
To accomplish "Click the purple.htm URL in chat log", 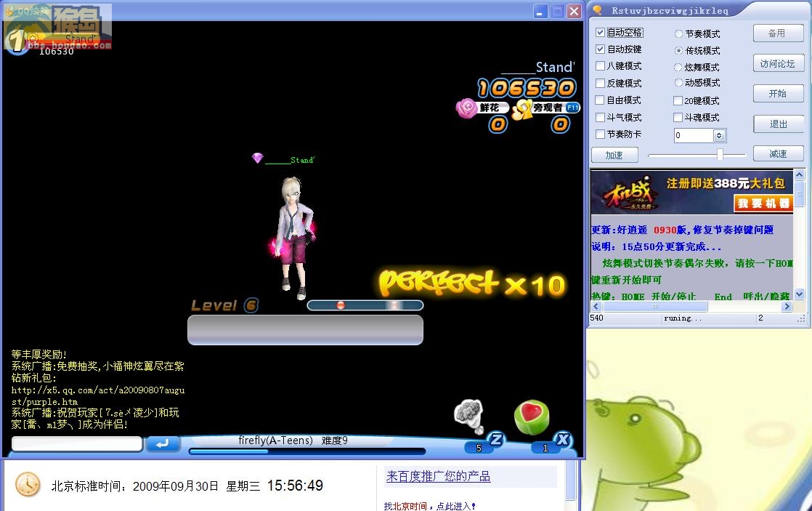I will pos(98,395).
